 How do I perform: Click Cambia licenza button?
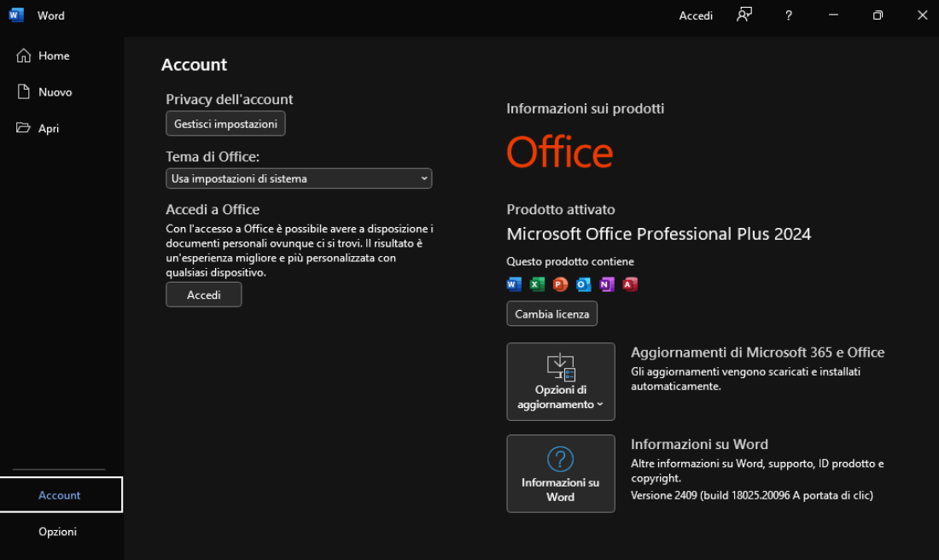(x=552, y=314)
